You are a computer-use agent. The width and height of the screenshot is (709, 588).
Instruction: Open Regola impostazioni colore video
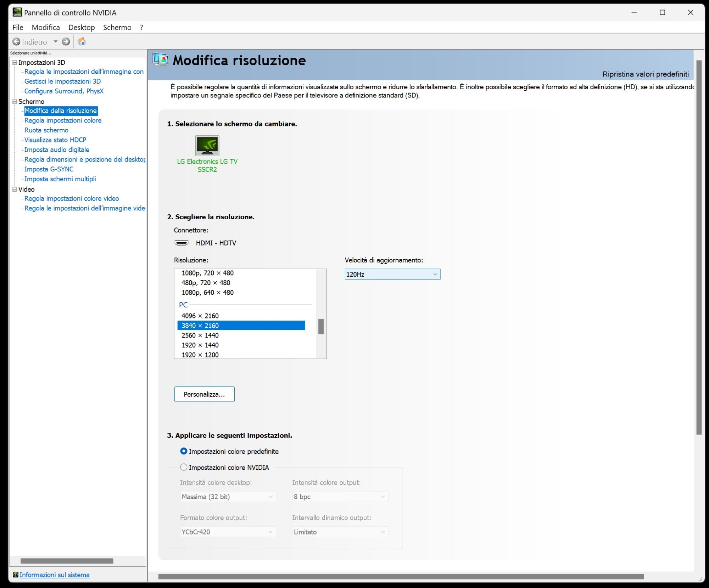(72, 198)
